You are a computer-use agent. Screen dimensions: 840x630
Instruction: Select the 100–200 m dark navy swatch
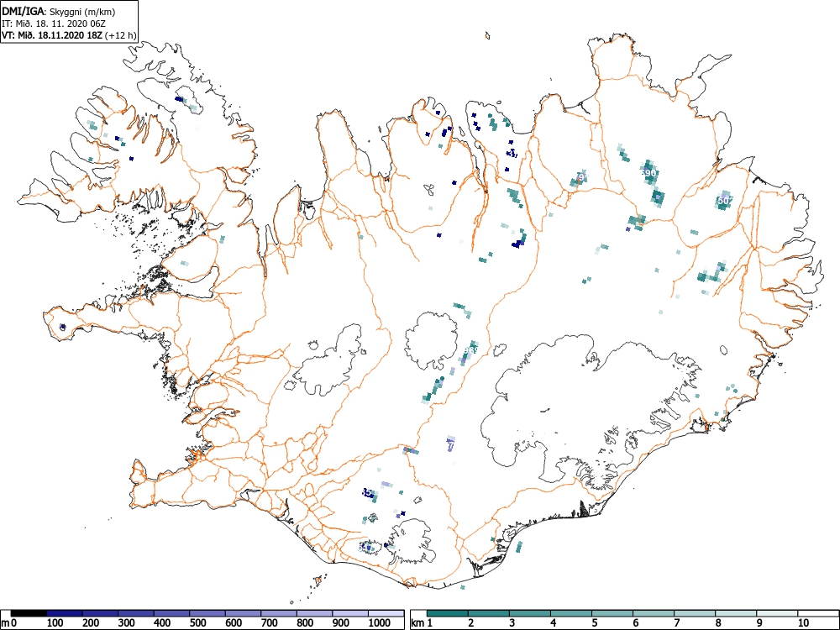pos(65,613)
